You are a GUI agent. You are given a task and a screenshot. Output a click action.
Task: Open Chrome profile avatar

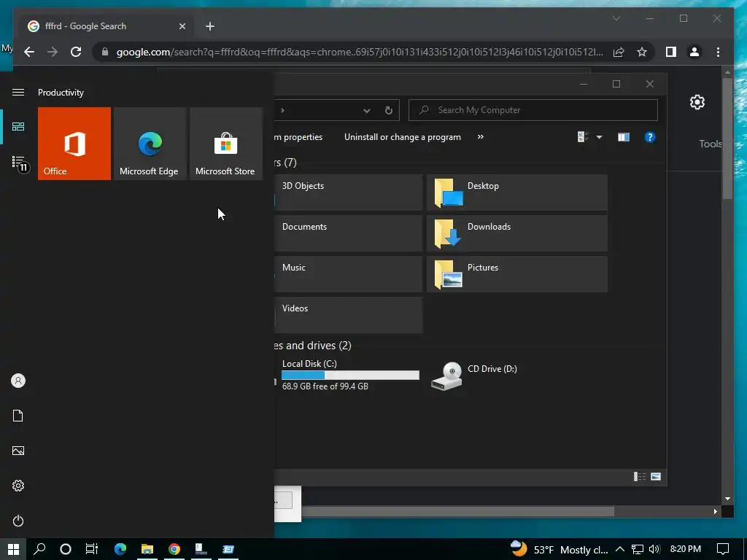694,52
